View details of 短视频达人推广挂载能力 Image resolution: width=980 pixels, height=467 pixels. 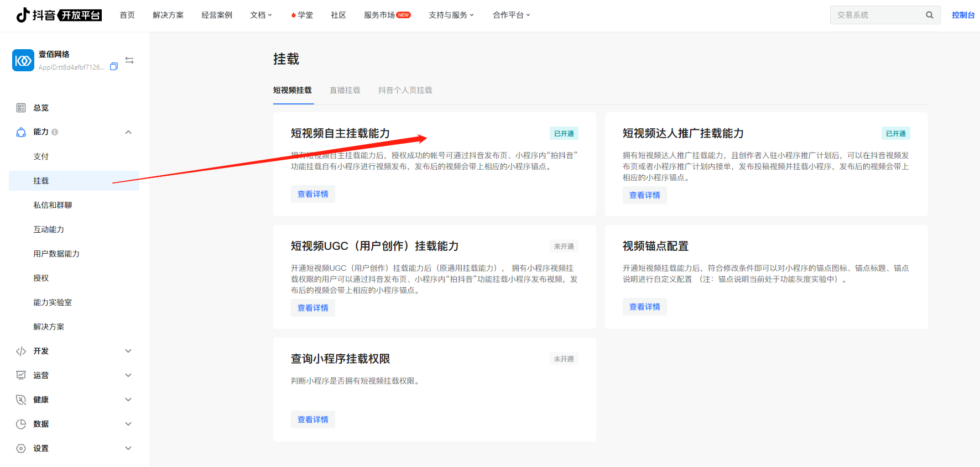645,195
